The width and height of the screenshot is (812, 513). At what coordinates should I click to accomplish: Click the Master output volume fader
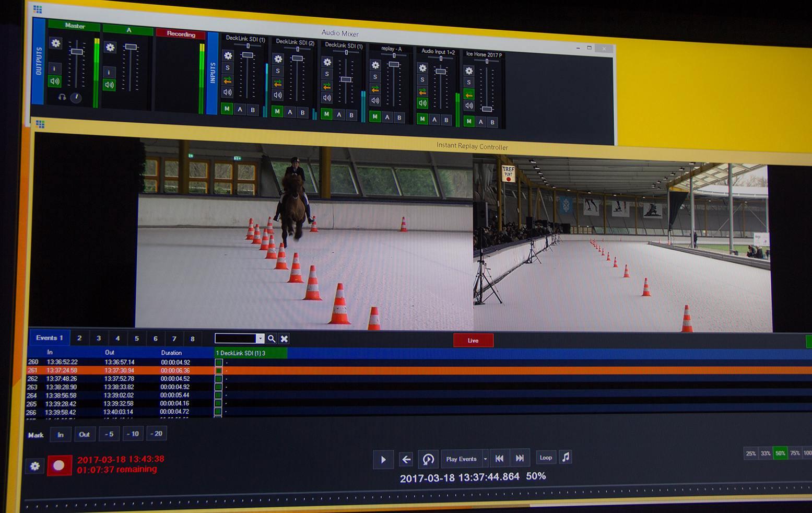[77, 51]
